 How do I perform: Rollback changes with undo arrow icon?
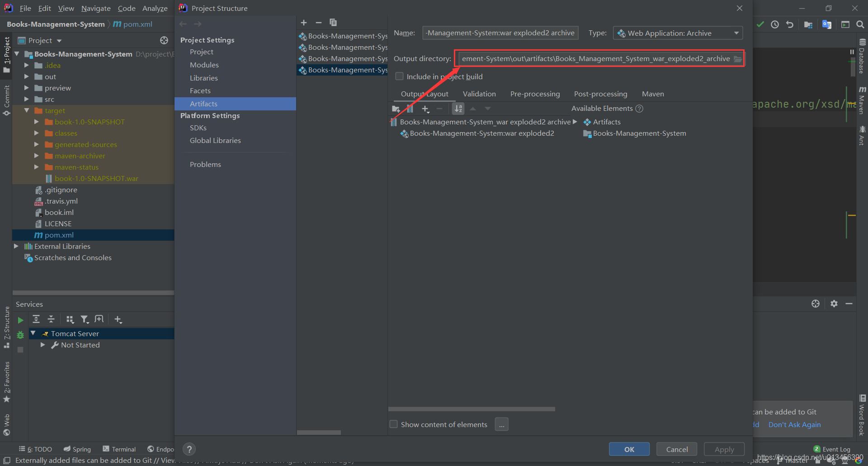click(x=790, y=24)
